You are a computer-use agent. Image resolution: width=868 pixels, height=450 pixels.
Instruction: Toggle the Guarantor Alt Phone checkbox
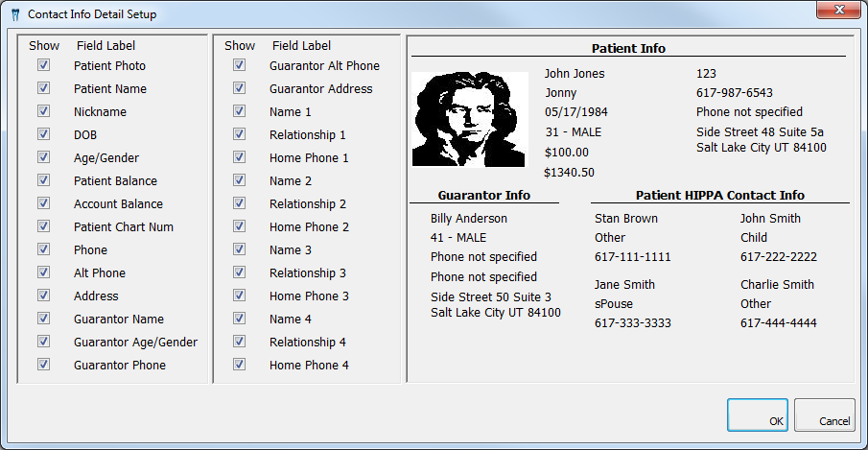(239, 65)
